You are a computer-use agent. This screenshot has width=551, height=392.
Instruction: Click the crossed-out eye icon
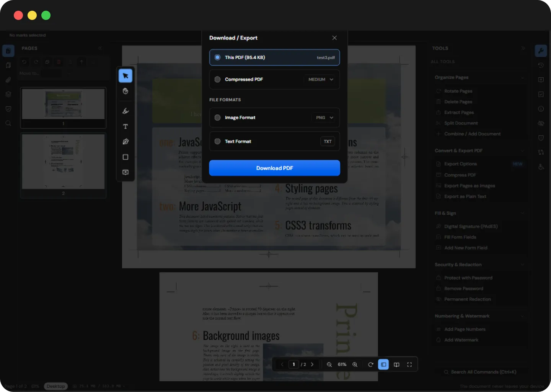point(541,123)
